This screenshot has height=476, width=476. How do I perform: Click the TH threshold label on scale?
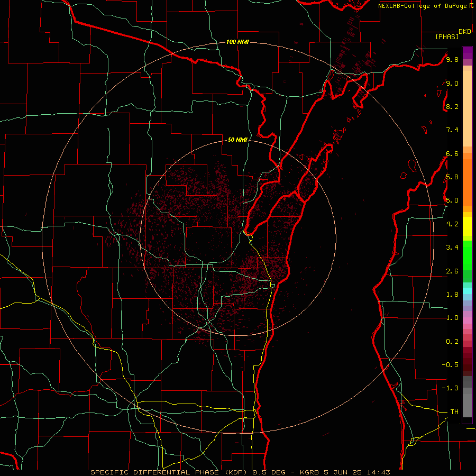click(454, 412)
